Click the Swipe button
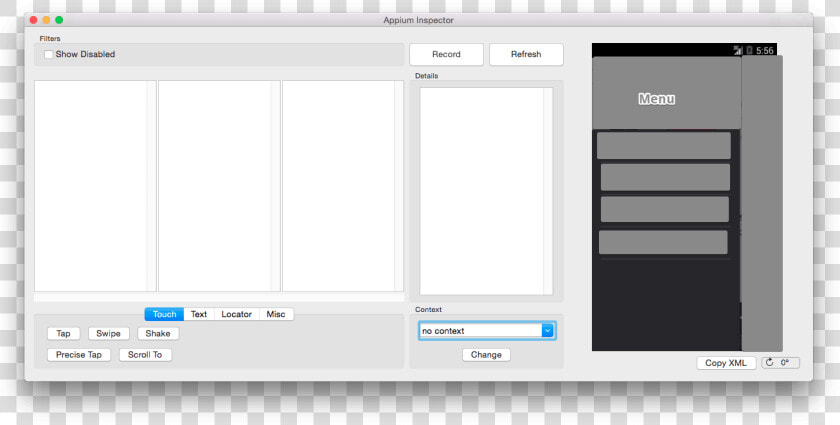 click(x=108, y=333)
